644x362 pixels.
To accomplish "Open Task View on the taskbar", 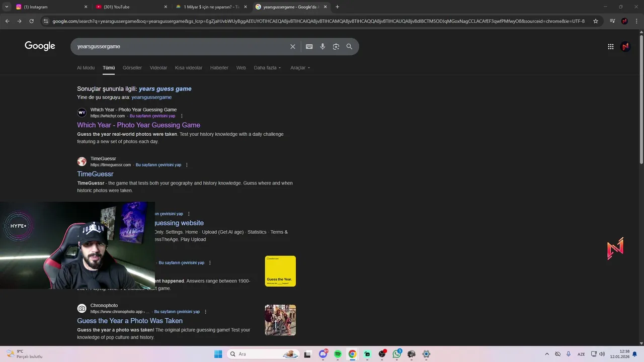I will pos(308,354).
